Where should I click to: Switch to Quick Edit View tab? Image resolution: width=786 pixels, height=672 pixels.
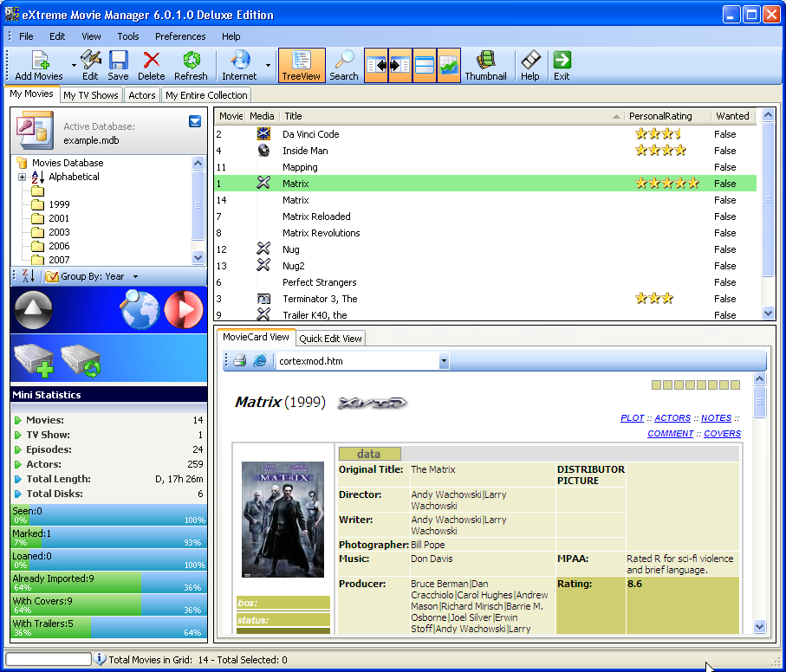pyautogui.click(x=330, y=339)
